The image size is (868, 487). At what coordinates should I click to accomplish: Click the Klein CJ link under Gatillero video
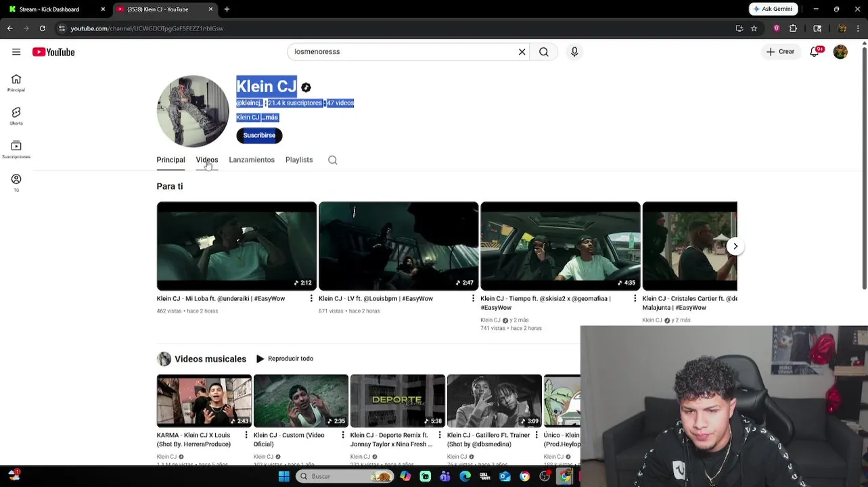coord(457,457)
